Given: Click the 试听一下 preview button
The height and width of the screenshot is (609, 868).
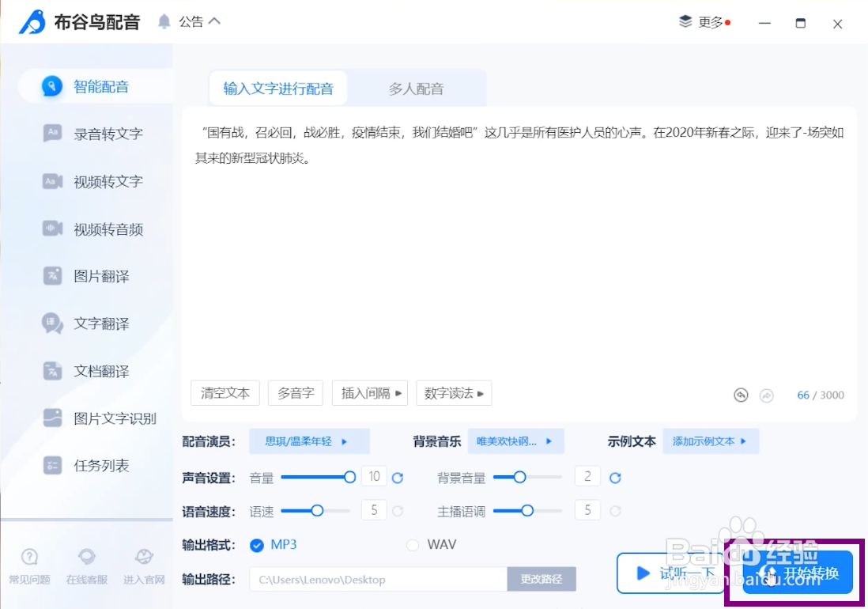Looking at the screenshot, I should point(670,573).
